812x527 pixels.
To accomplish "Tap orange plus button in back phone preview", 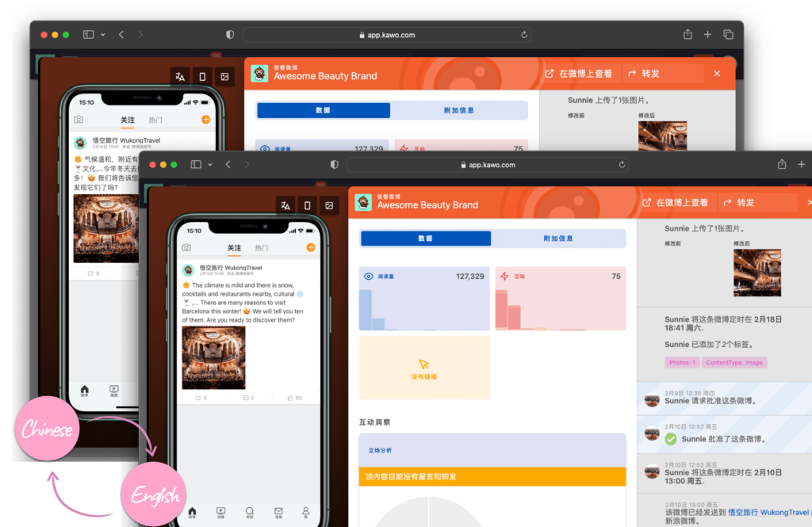I will pos(205,120).
